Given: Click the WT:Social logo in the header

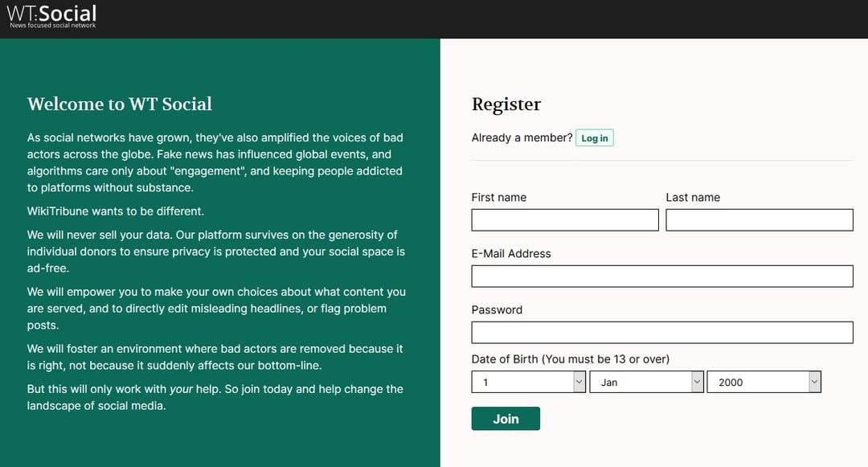Looking at the screenshot, I should (50, 14).
